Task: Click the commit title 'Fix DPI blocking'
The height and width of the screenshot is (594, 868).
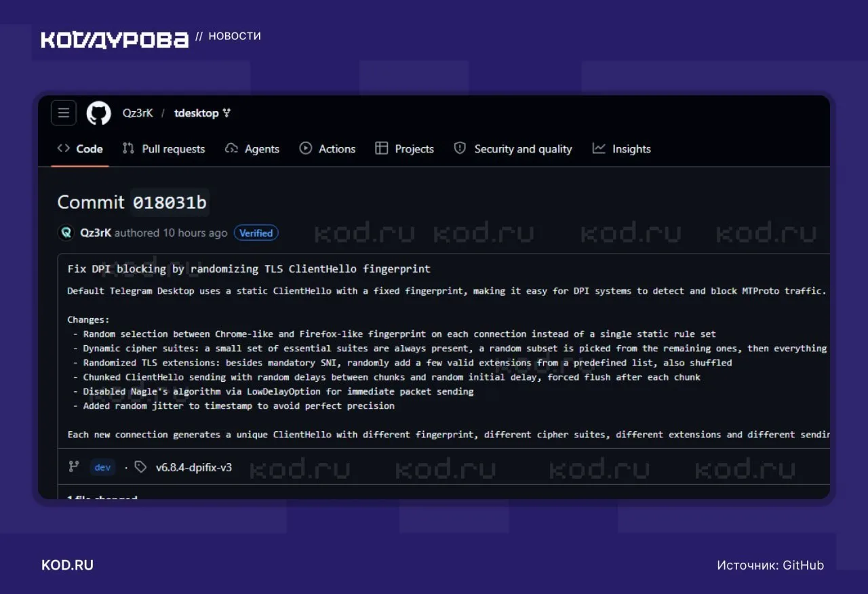Action: pyautogui.click(x=249, y=269)
